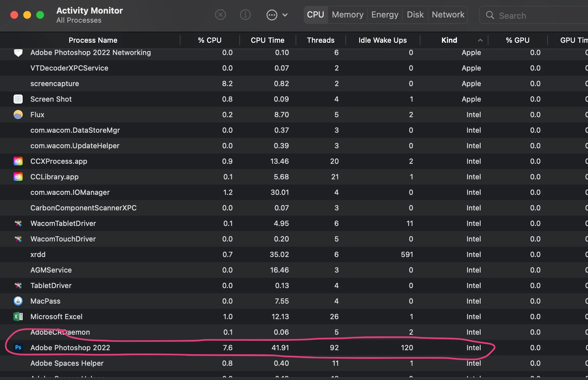Image resolution: width=588 pixels, height=380 pixels.
Task: Sort by Idle Wake Ups column header
Action: (383, 40)
